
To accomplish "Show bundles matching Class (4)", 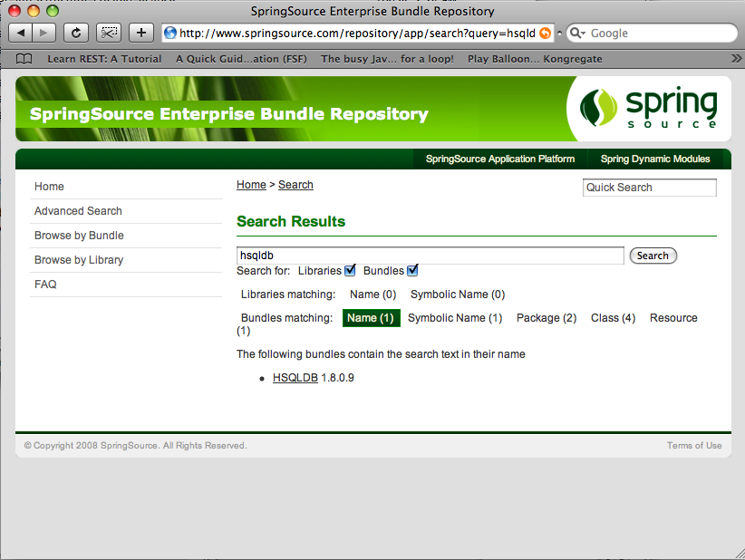I will [x=613, y=318].
